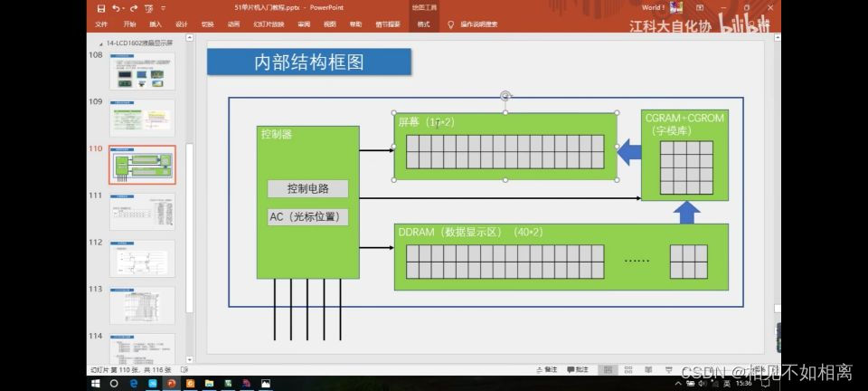Open the Customize Quick Access Toolbar dropdown
This screenshot has height=391, width=868.
tap(163, 8)
